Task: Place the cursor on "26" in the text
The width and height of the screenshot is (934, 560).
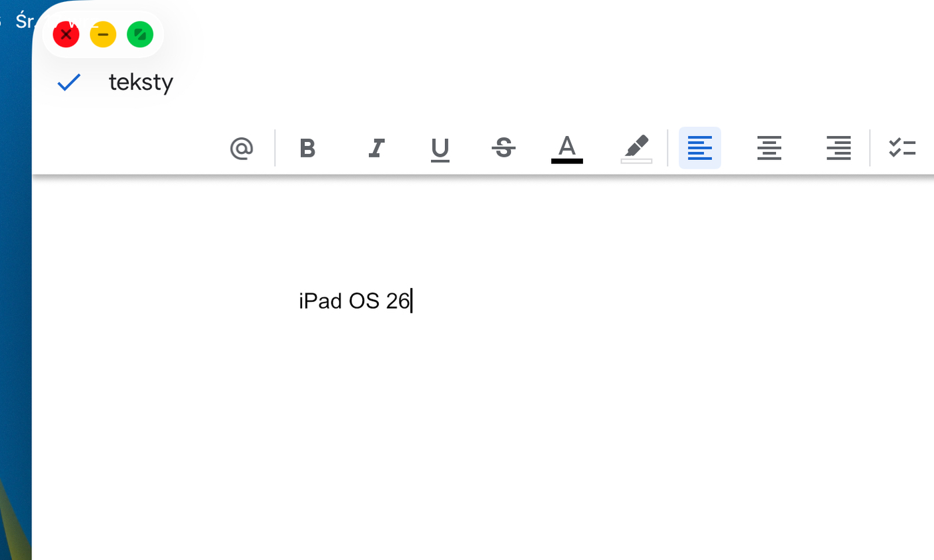Action: pos(397,301)
